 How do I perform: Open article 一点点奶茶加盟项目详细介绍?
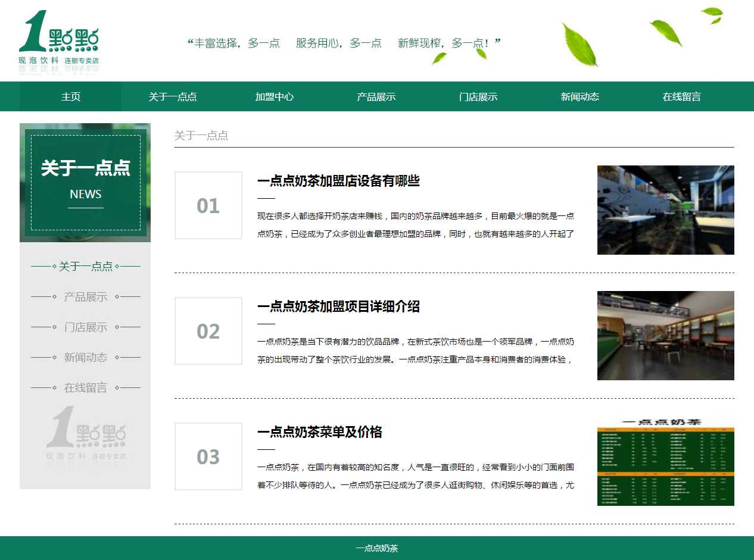coord(338,306)
